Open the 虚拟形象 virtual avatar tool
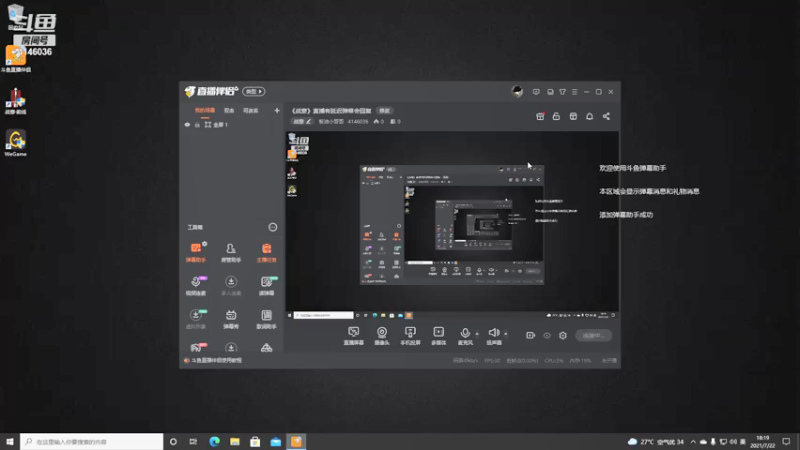Viewport: 800px width, 450px height. click(x=195, y=319)
